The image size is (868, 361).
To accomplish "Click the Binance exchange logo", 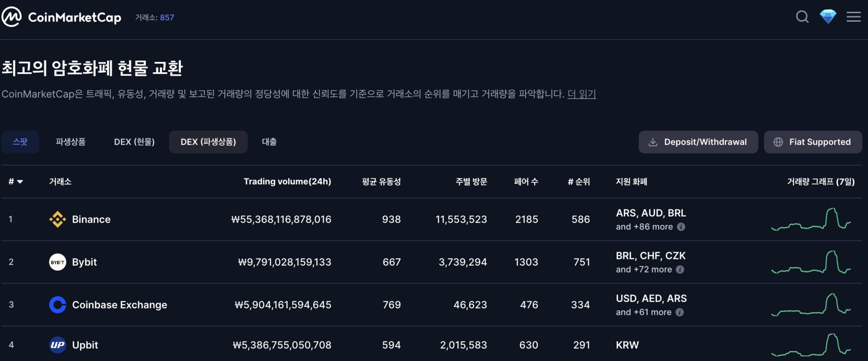I will (x=57, y=220).
